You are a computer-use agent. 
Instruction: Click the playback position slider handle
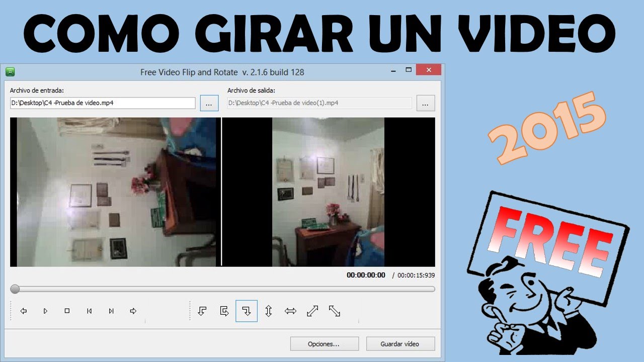point(15,289)
